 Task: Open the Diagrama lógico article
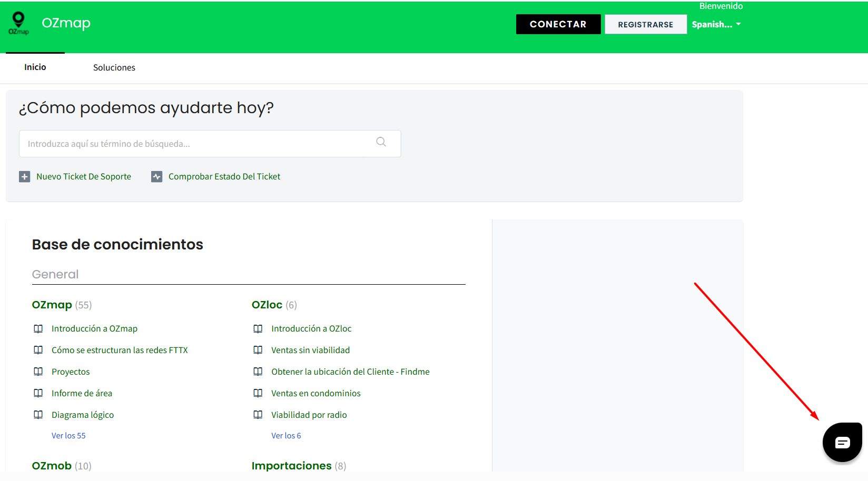pyautogui.click(x=83, y=415)
